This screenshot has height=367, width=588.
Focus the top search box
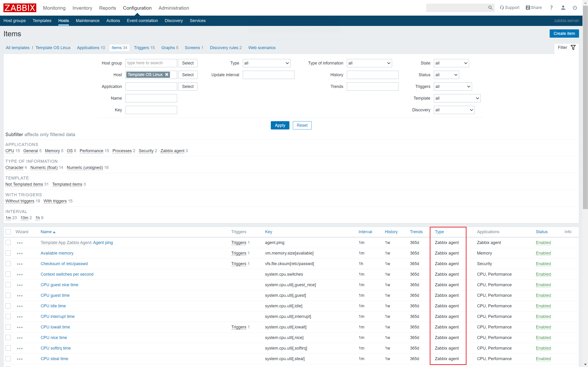coord(457,8)
